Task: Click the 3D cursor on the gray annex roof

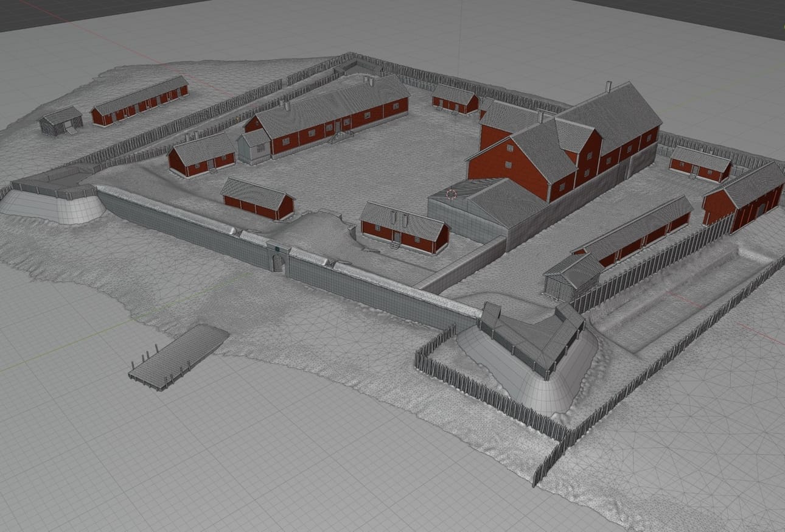Action: (451, 194)
